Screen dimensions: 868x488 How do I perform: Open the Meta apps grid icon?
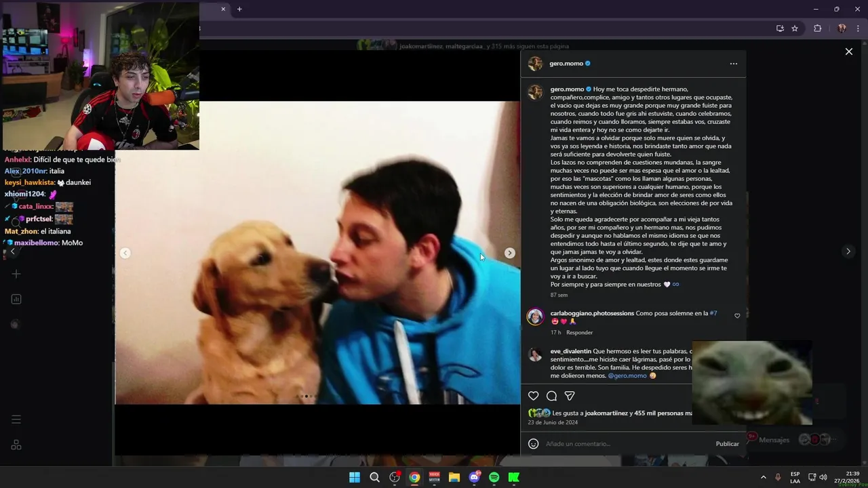tap(16, 445)
